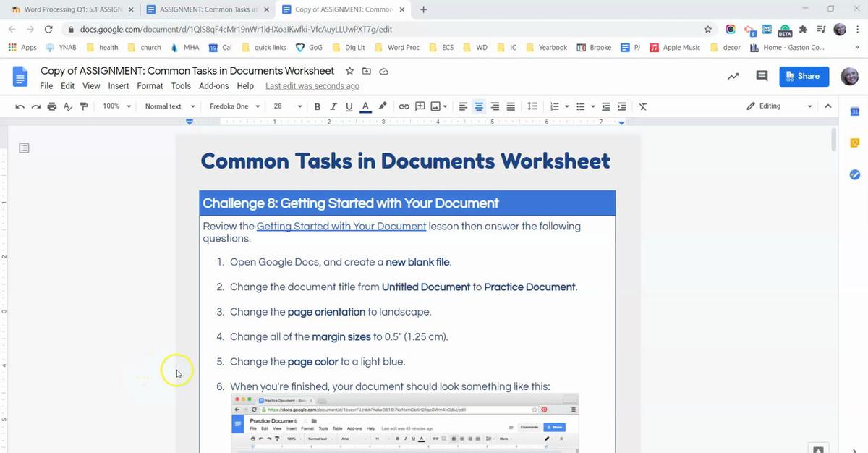
Task: Open Normal text style dropdown
Action: tap(170, 106)
